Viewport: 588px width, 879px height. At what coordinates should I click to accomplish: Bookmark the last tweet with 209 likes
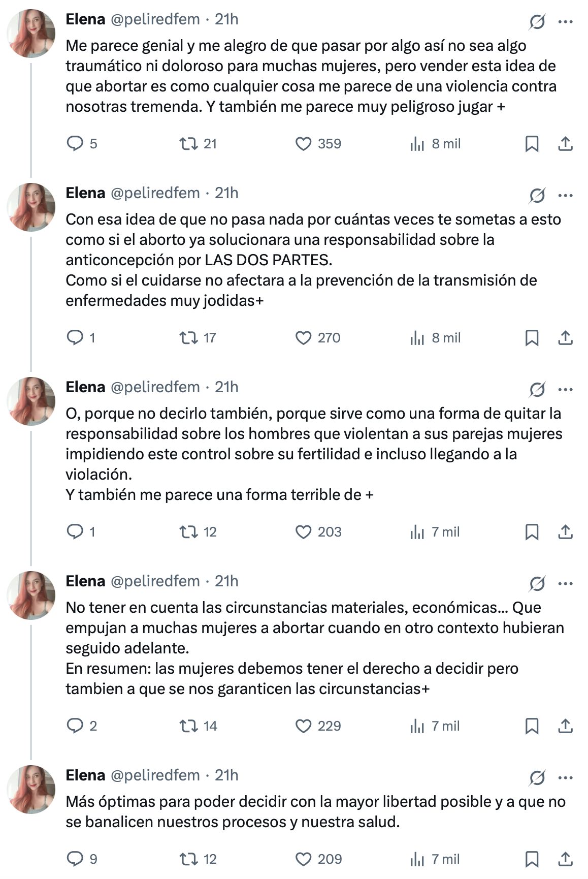coord(531,859)
